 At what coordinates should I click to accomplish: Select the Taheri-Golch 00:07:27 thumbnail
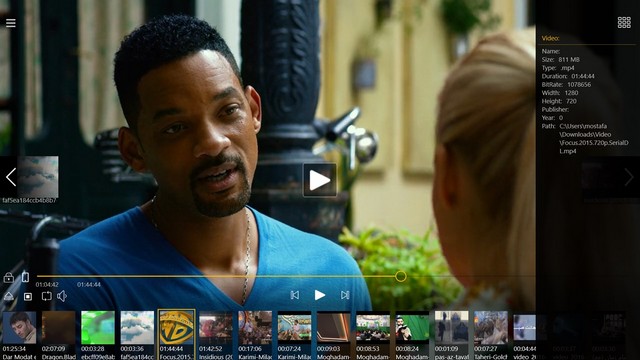(x=491, y=335)
